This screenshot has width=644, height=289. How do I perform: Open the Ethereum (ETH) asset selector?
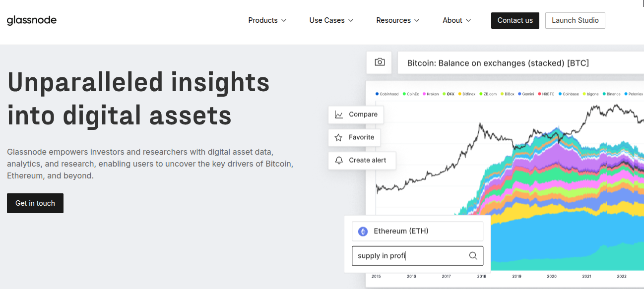(417, 231)
